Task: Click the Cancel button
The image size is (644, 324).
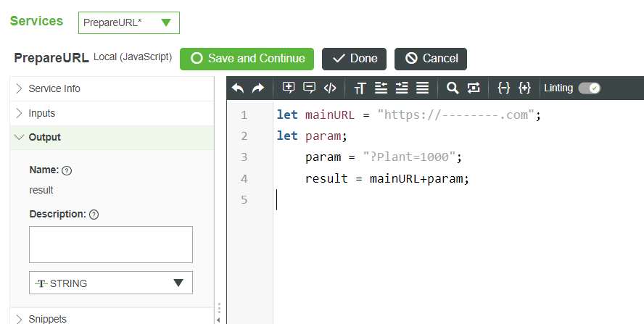Action: click(431, 59)
